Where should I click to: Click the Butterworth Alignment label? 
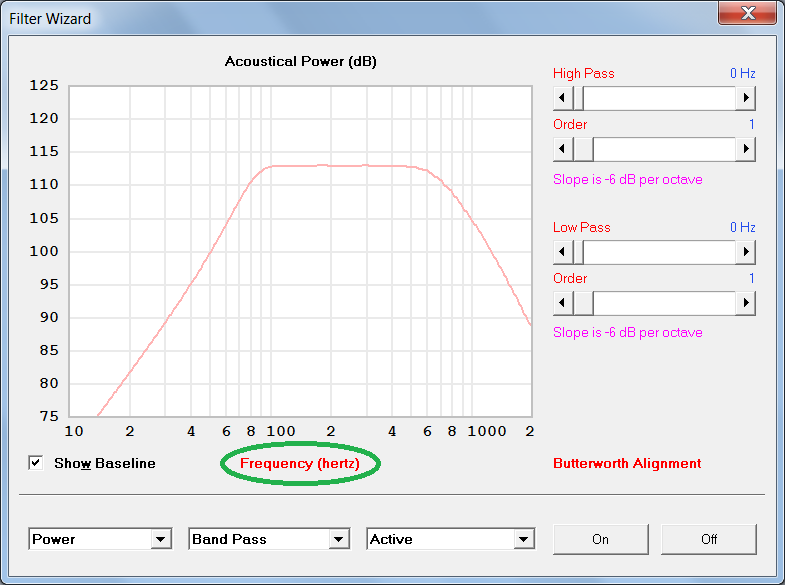click(627, 463)
